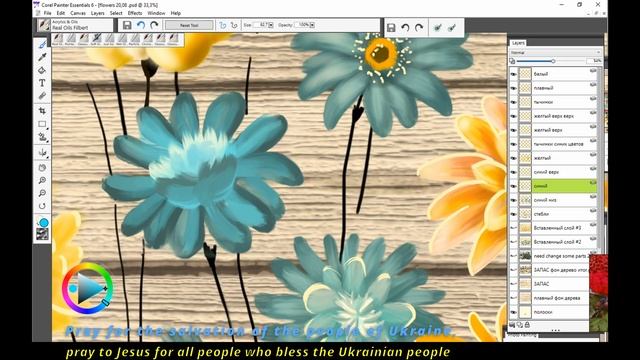The image size is (640, 360).
Task: Select the Dropper tool
Action: [x=42, y=57]
